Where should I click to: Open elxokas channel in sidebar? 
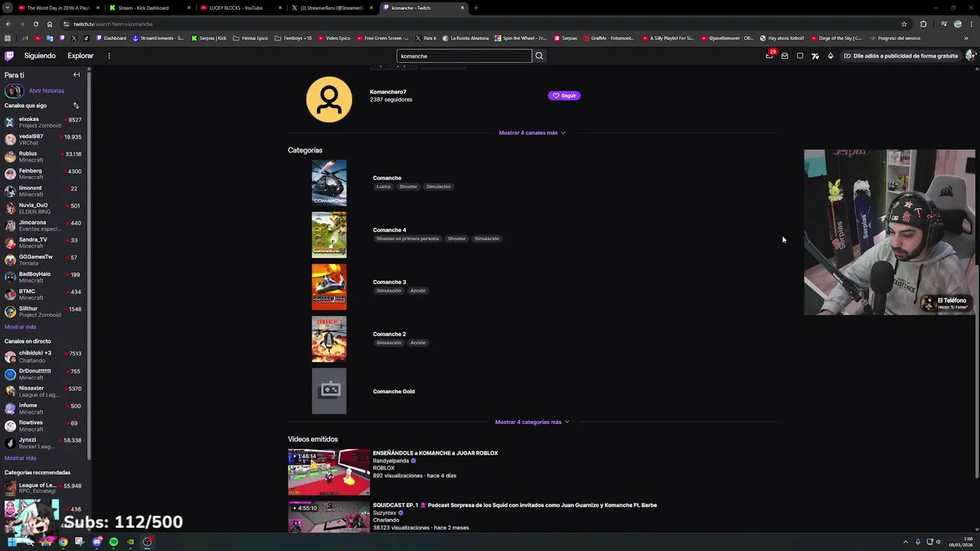click(44, 122)
